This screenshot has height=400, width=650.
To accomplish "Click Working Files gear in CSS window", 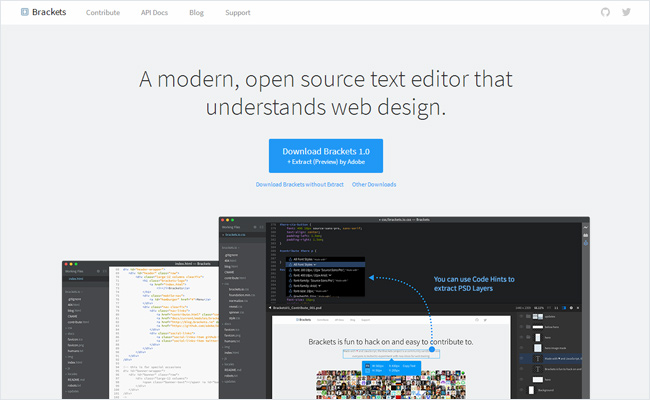I will 255,227.
